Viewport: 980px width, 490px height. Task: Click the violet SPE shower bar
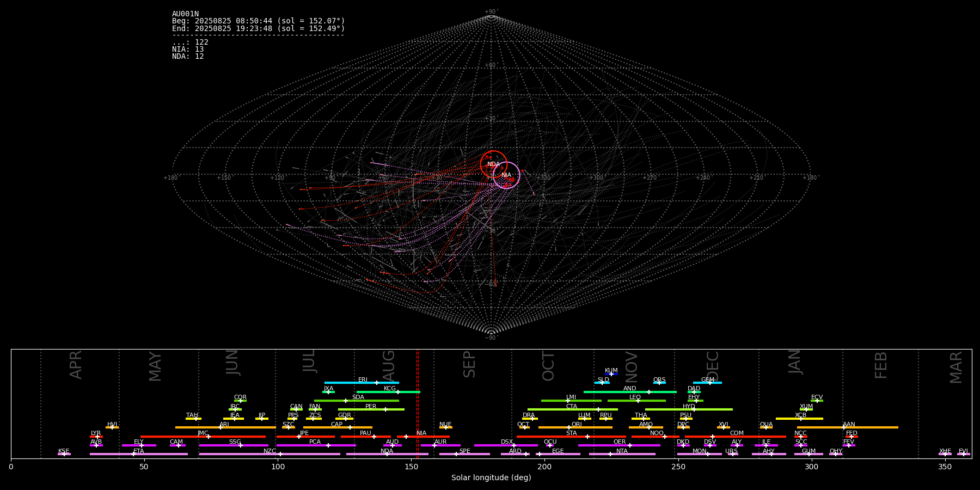tap(464, 454)
